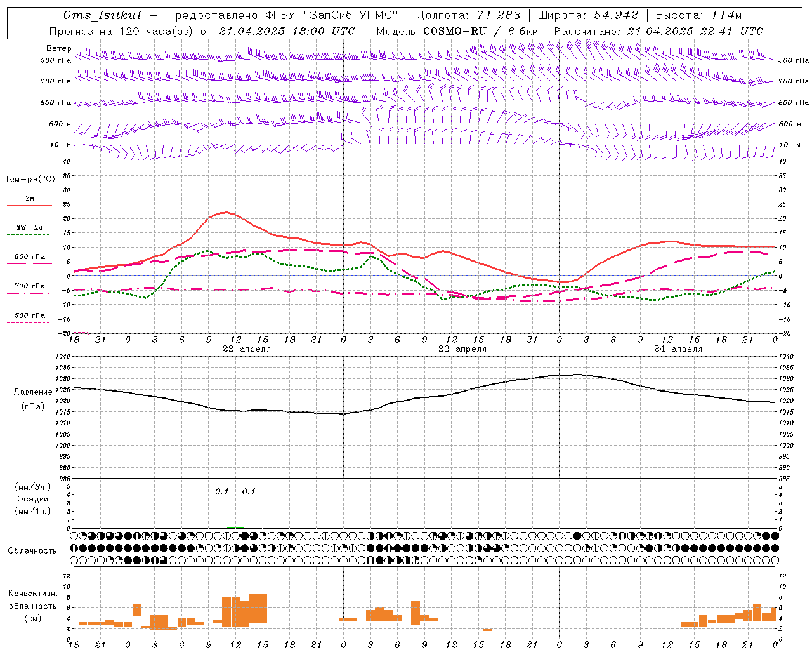Click the forecast text Прогноз на 120 часа(ов)
The width and height of the screenshot is (812, 650).
click(122, 31)
